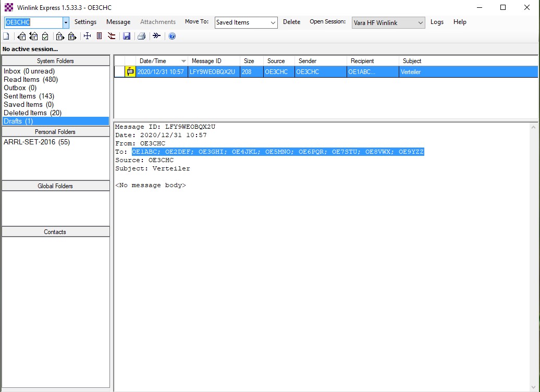Click the Verteiler subject cell in message list
The height and width of the screenshot is (392, 540).
[x=469, y=72]
